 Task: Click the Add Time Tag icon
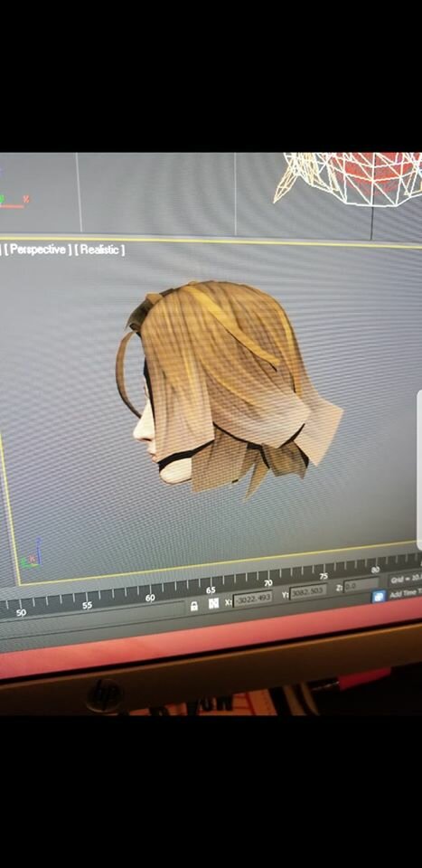tap(379, 597)
